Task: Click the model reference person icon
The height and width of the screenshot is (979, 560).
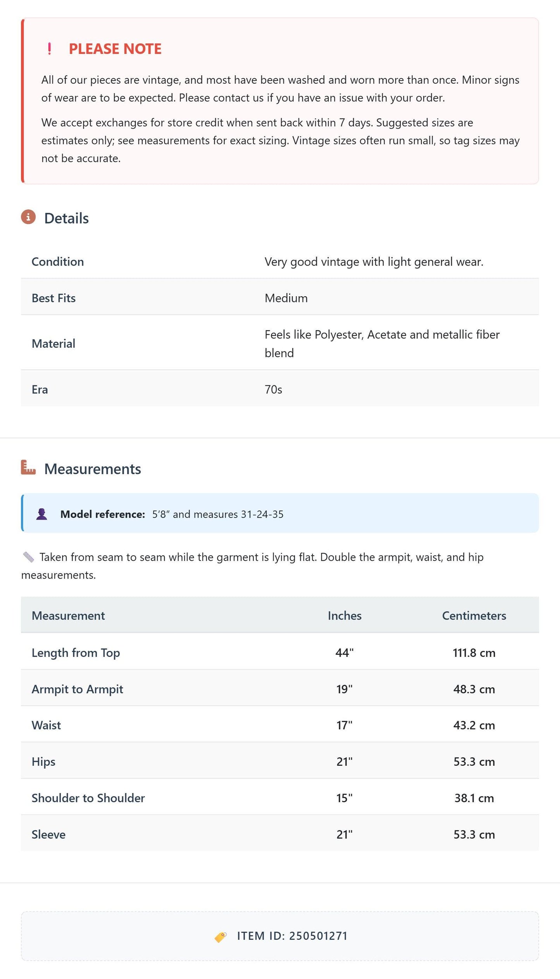Action: (41, 514)
